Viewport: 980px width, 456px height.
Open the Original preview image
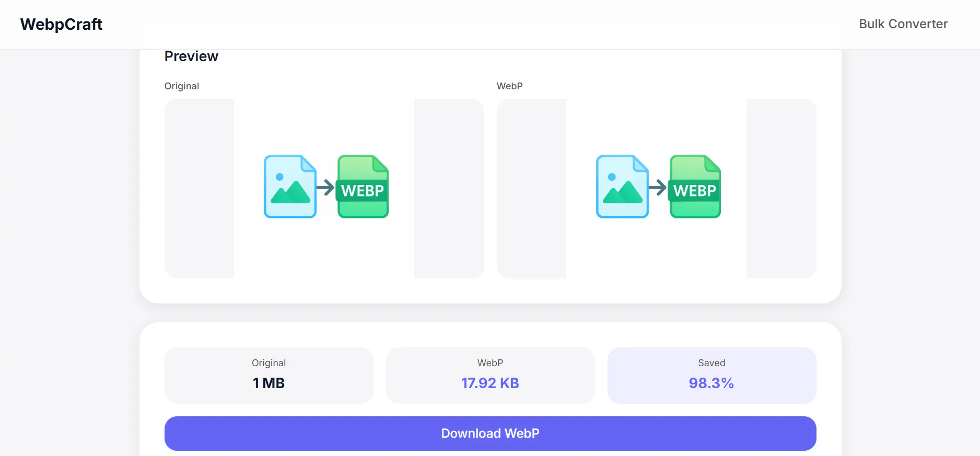324,189
